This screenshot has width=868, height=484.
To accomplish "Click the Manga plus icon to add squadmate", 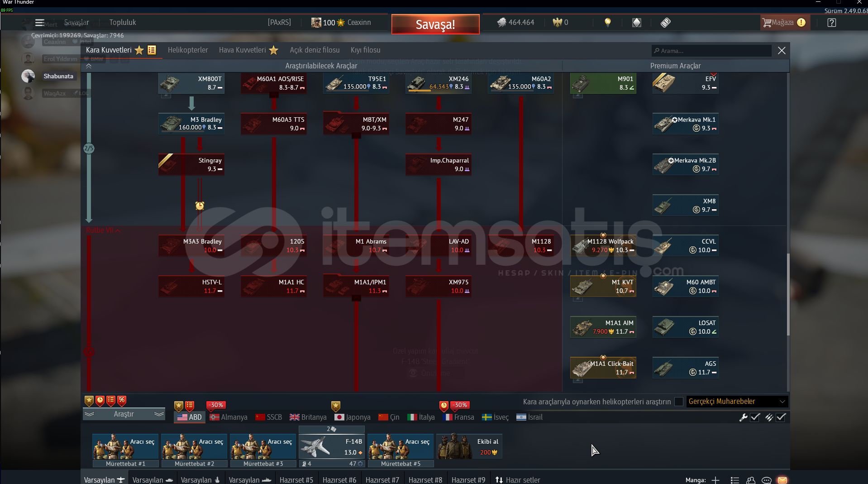I will 715,480.
